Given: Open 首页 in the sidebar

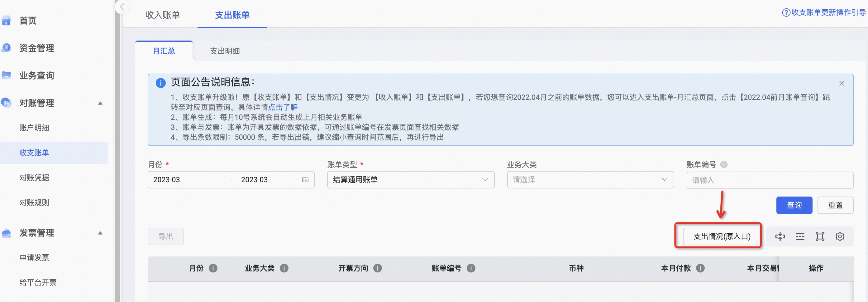Looking at the screenshot, I should [28, 21].
